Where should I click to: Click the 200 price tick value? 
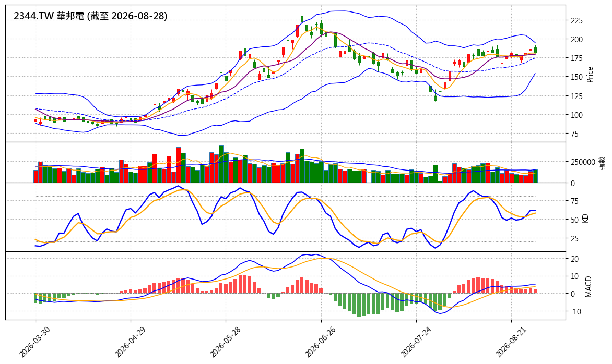[x=576, y=39]
